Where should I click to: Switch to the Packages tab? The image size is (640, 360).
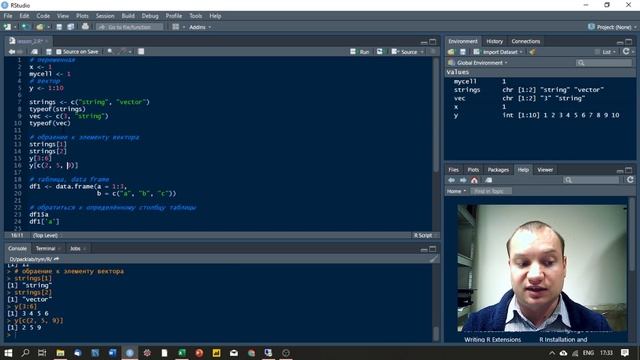[x=498, y=170]
